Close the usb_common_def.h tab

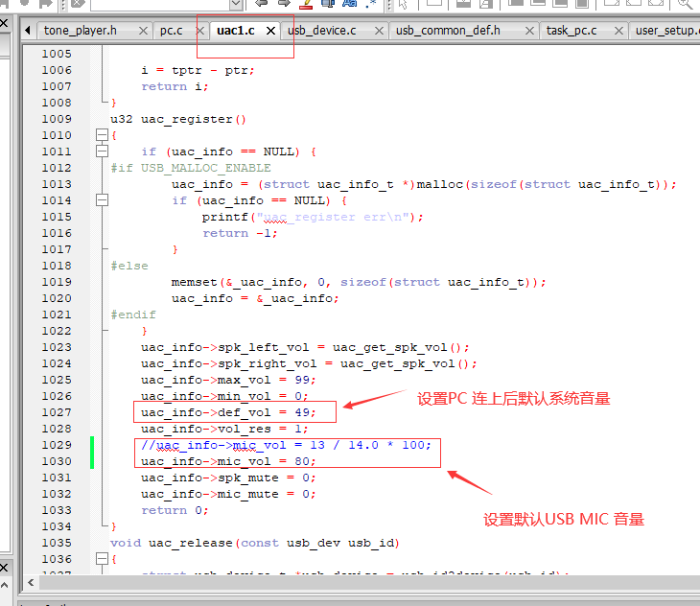(x=529, y=31)
